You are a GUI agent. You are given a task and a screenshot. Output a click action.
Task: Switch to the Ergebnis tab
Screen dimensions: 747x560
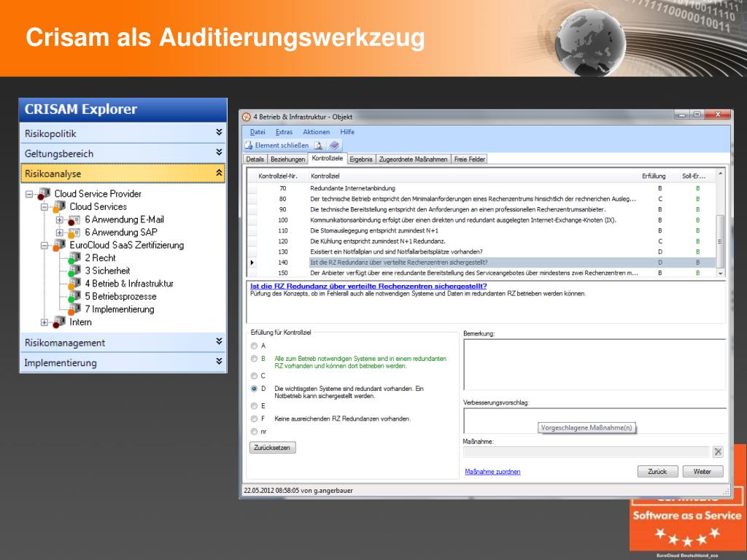[x=361, y=159]
